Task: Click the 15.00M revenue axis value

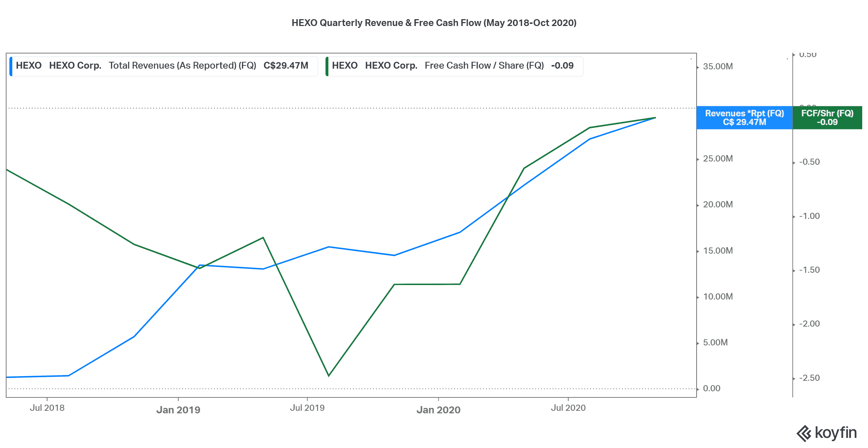Action: (x=718, y=251)
